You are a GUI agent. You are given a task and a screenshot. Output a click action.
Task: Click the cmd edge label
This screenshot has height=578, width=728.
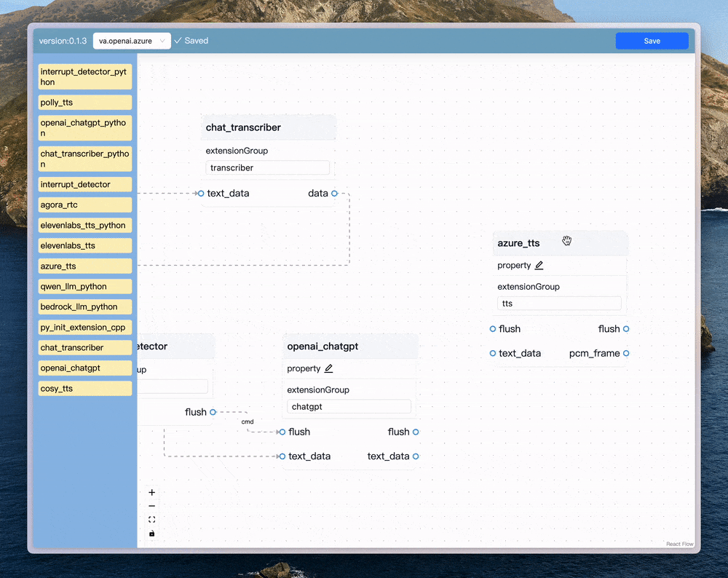[x=248, y=421]
